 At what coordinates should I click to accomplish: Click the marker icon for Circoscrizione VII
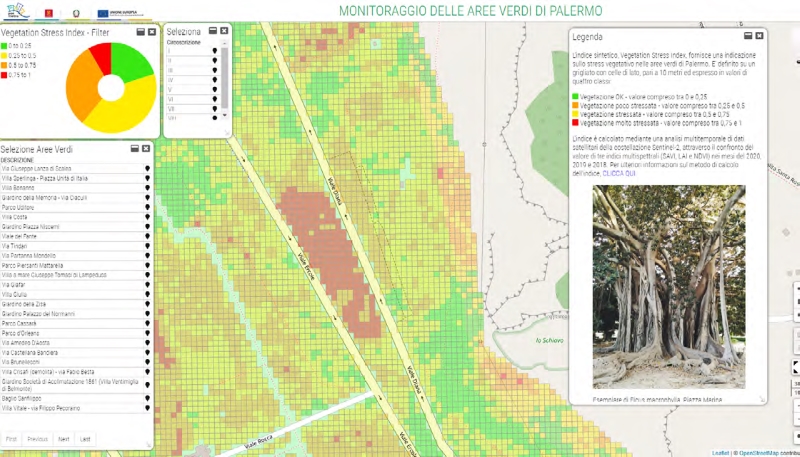coord(215,109)
